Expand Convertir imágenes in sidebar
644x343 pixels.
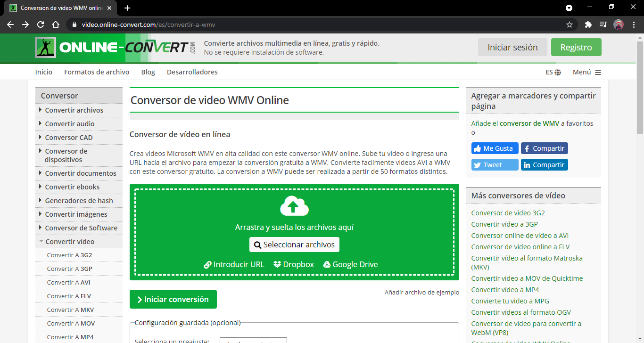[79, 214]
